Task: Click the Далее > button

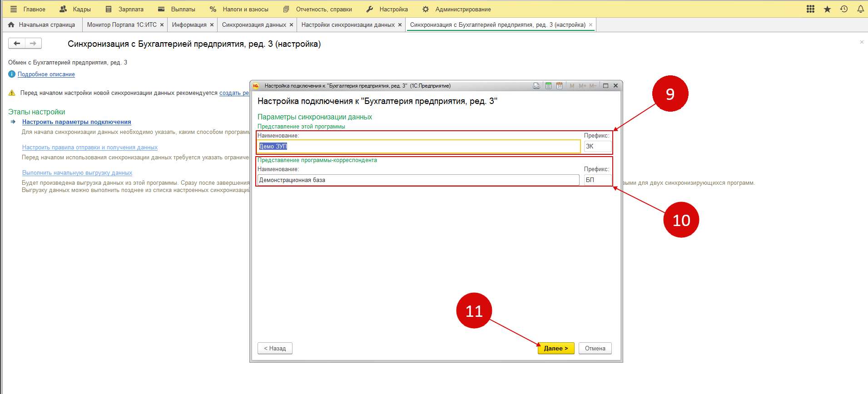Action: click(556, 348)
